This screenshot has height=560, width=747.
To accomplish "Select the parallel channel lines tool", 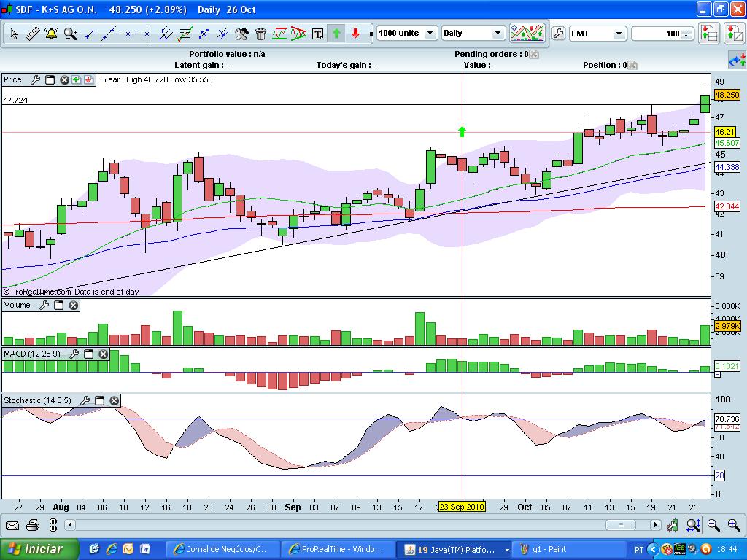I will (165, 34).
